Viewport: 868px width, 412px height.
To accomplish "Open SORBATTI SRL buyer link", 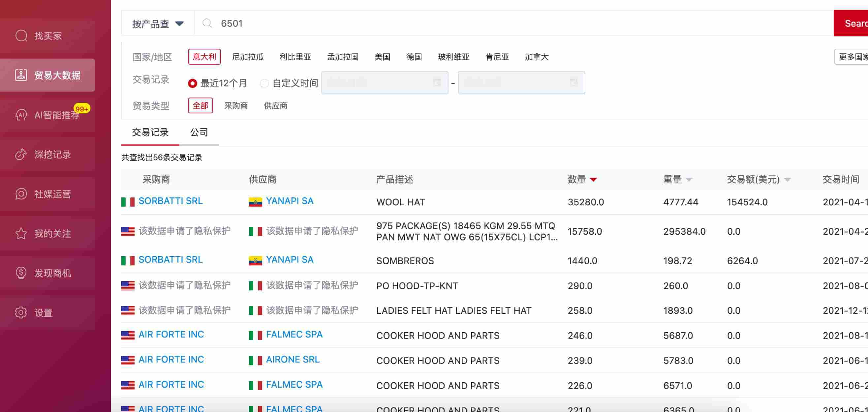I will coord(170,201).
